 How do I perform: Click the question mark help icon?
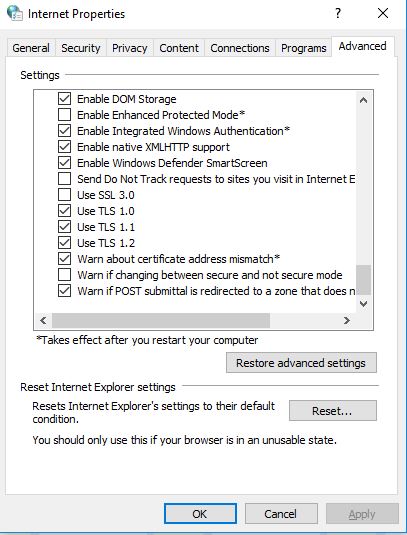point(337,13)
